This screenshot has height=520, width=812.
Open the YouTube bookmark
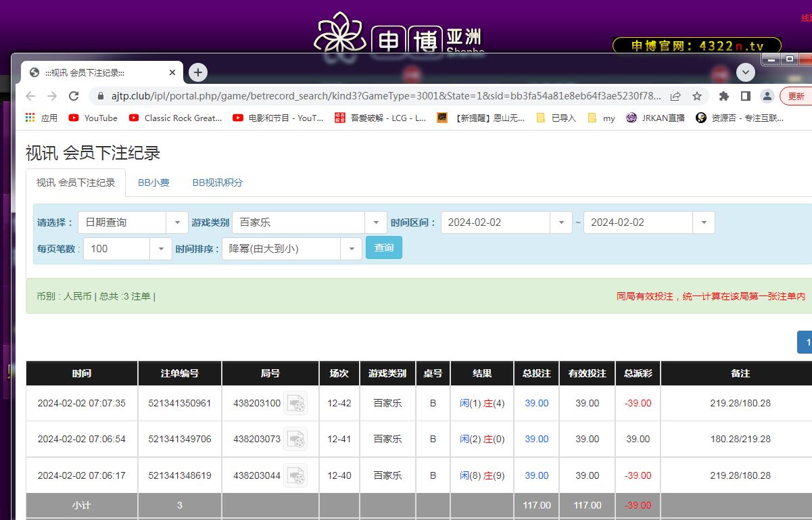(x=93, y=118)
